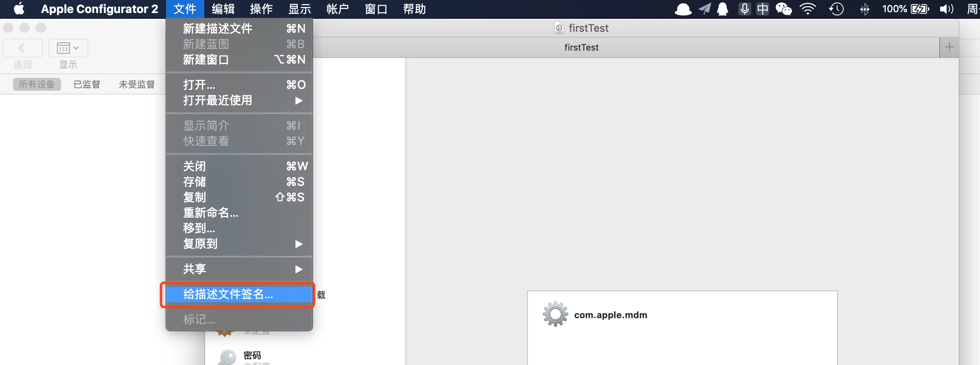Open the WeChat menu bar icon

point(784,9)
